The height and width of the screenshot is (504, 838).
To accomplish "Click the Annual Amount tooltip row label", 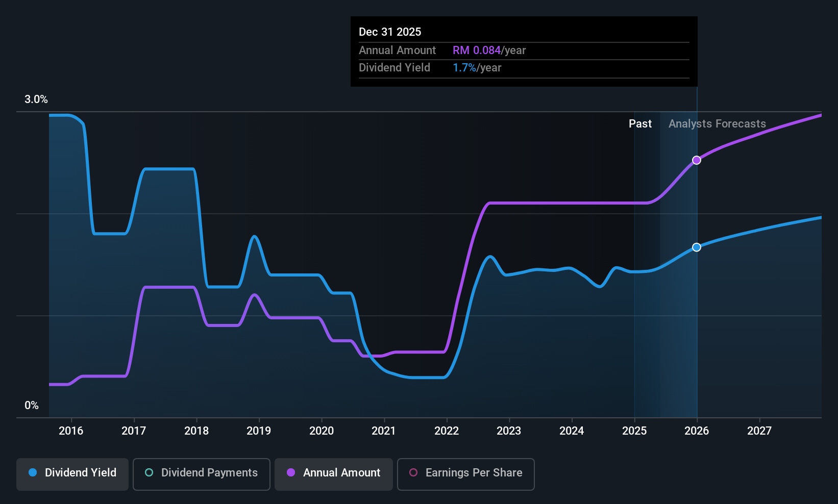I will pos(397,51).
